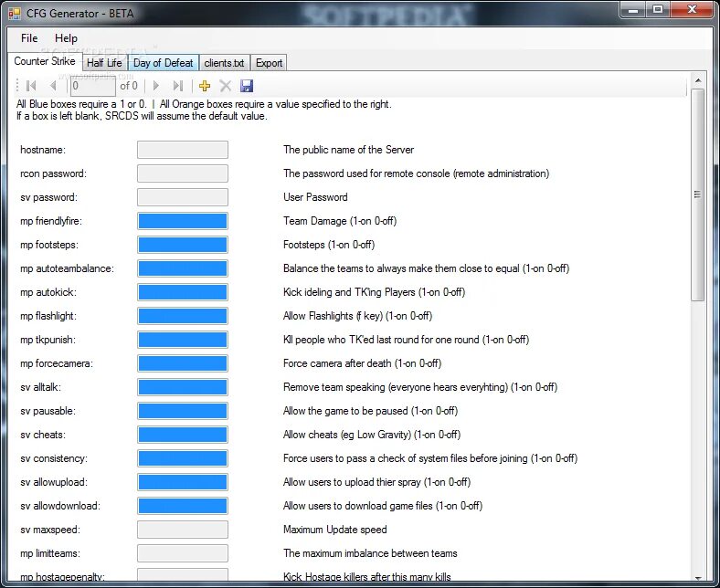Image resolution: width=720 pixels, height=588 pixels.
Task: Switch to the Half Life tab
Action: pyautogui.click(x=104, y=63)
